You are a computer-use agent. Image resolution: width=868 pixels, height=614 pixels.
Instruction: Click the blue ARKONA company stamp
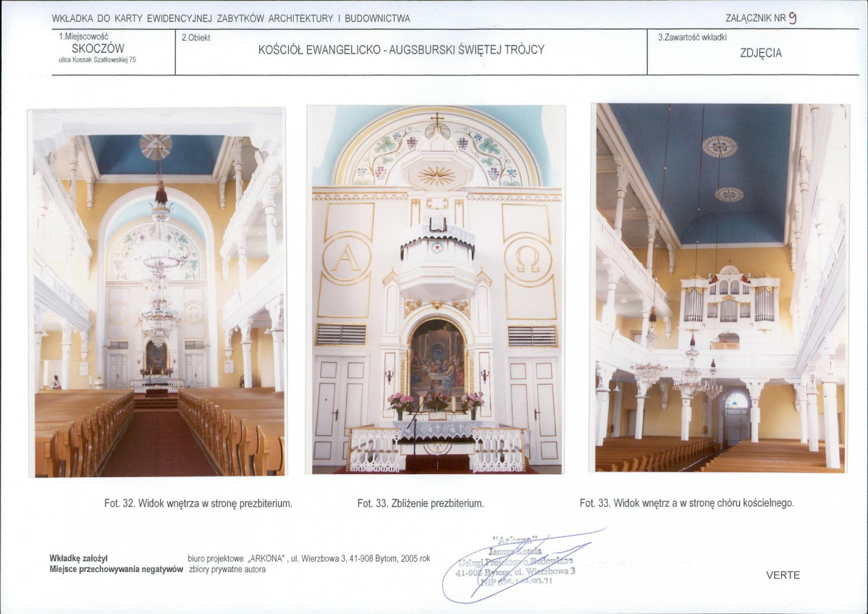point(518,565)
